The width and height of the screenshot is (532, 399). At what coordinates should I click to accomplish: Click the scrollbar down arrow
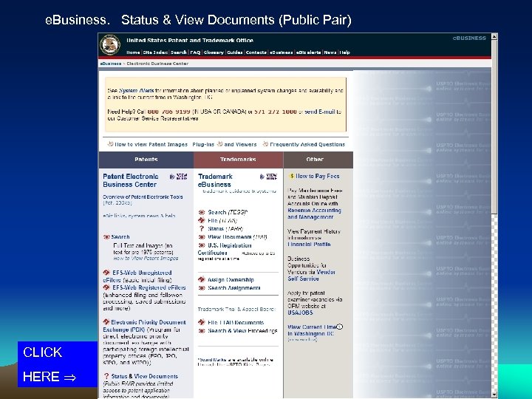pos(494,395)
